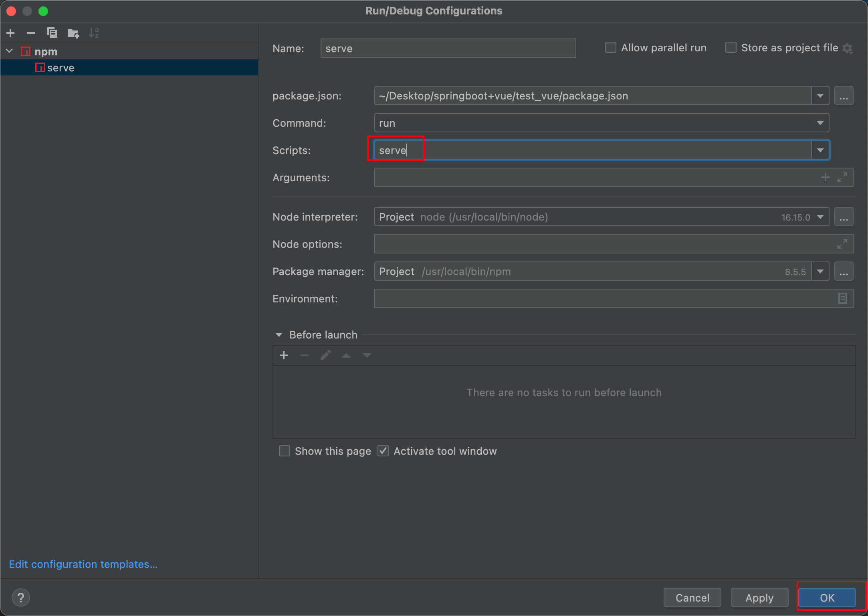Move the Before launch task down

point(367,355)
